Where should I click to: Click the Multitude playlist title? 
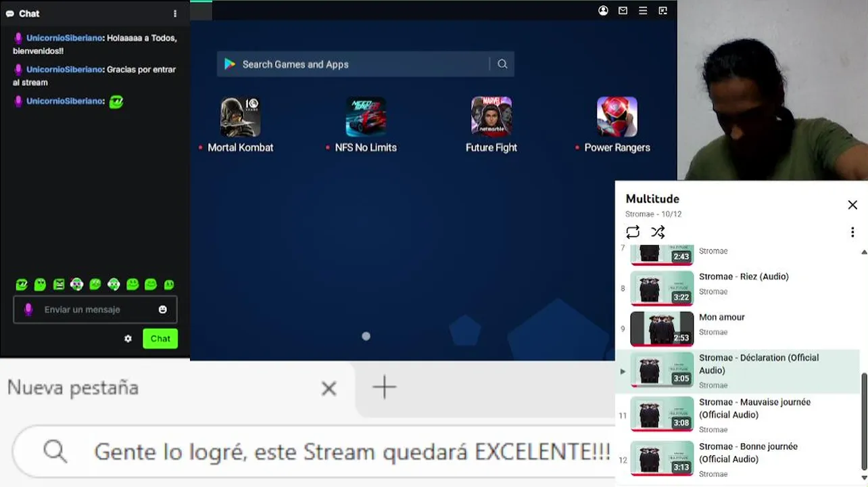click(652, 199)
